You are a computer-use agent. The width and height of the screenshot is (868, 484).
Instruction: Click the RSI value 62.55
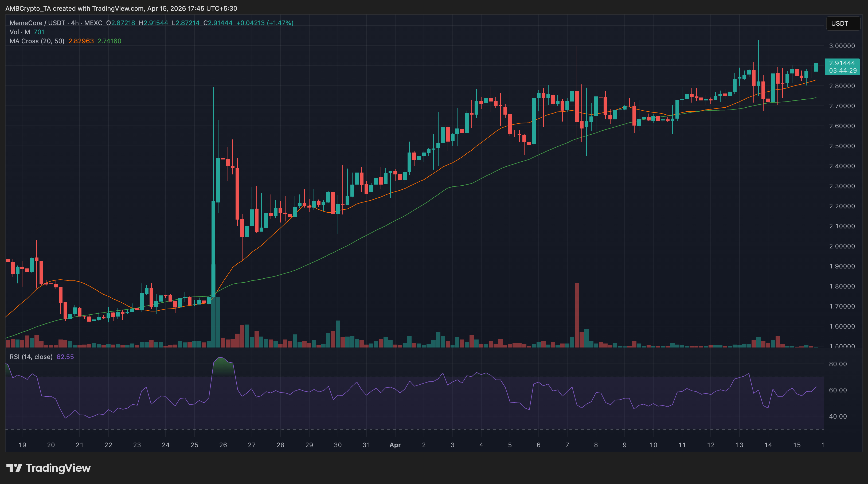click(65, 357)
